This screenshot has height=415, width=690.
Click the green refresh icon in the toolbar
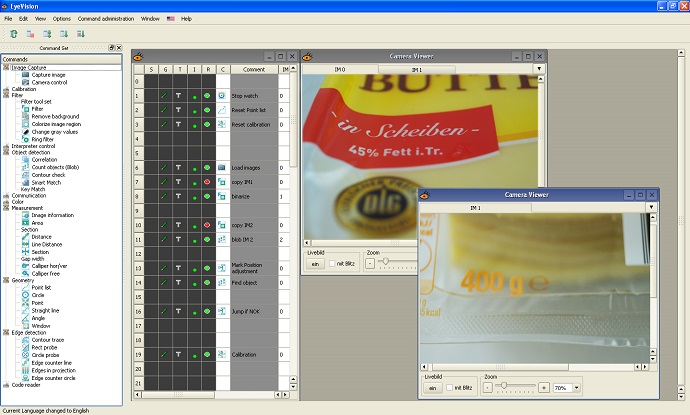point(14,34)
